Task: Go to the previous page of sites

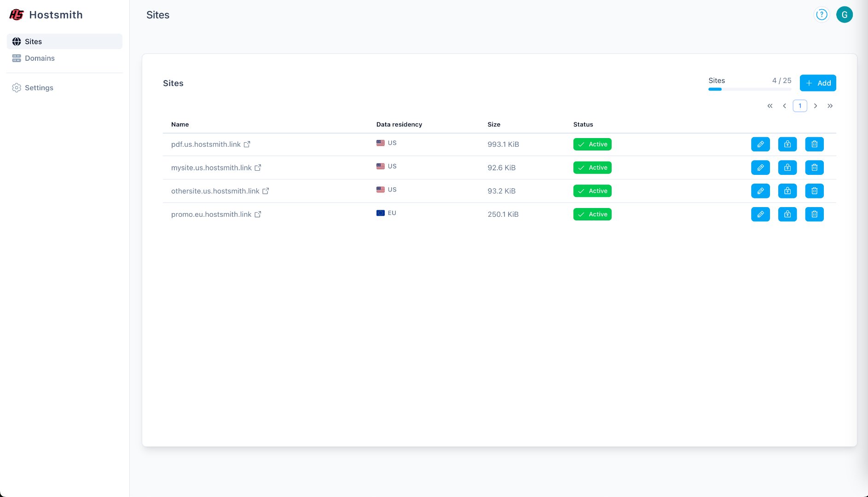Action: (x=784, y=106)
